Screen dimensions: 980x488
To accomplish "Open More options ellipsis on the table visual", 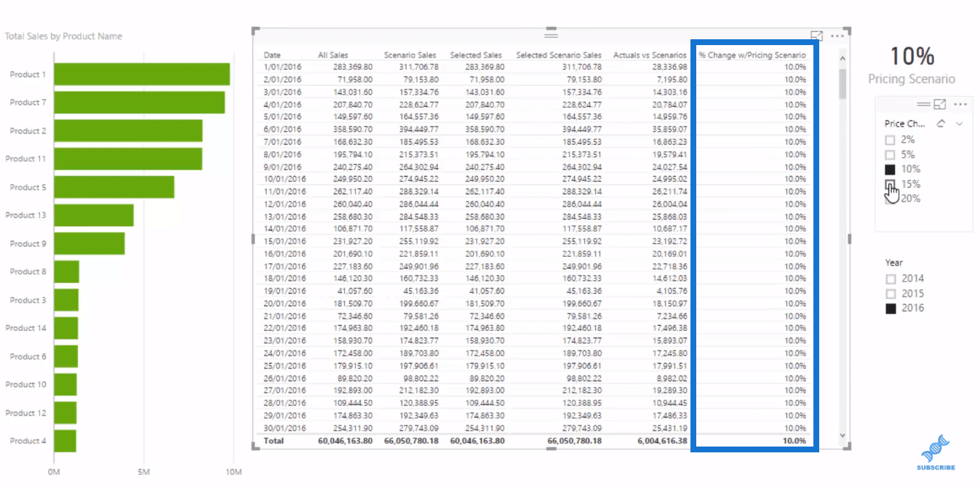I will click(x=837, y=36).
